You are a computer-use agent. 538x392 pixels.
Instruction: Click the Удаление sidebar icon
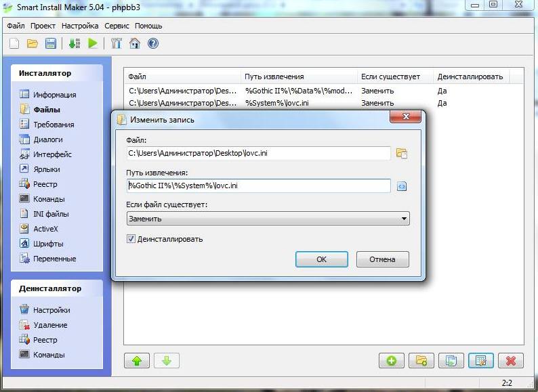(24, 324)
